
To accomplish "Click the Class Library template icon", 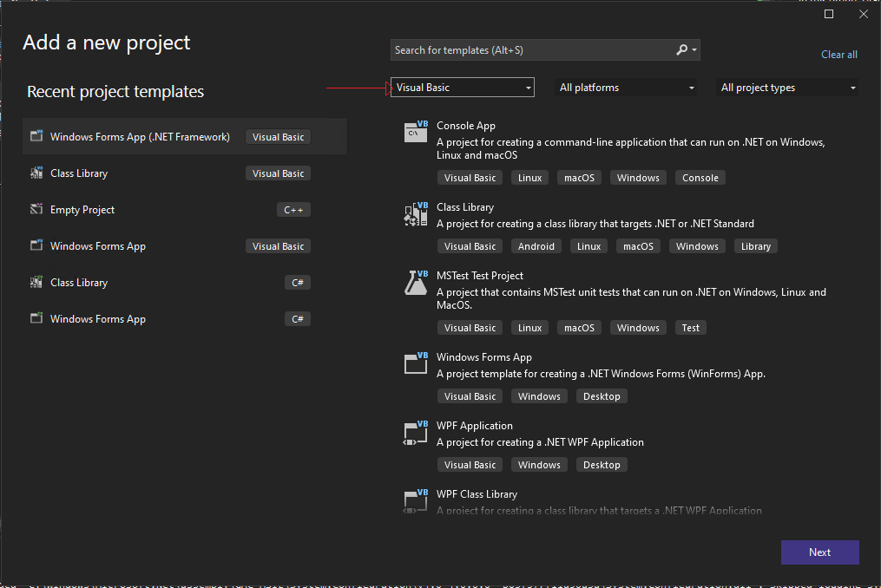I will point(415,213).
